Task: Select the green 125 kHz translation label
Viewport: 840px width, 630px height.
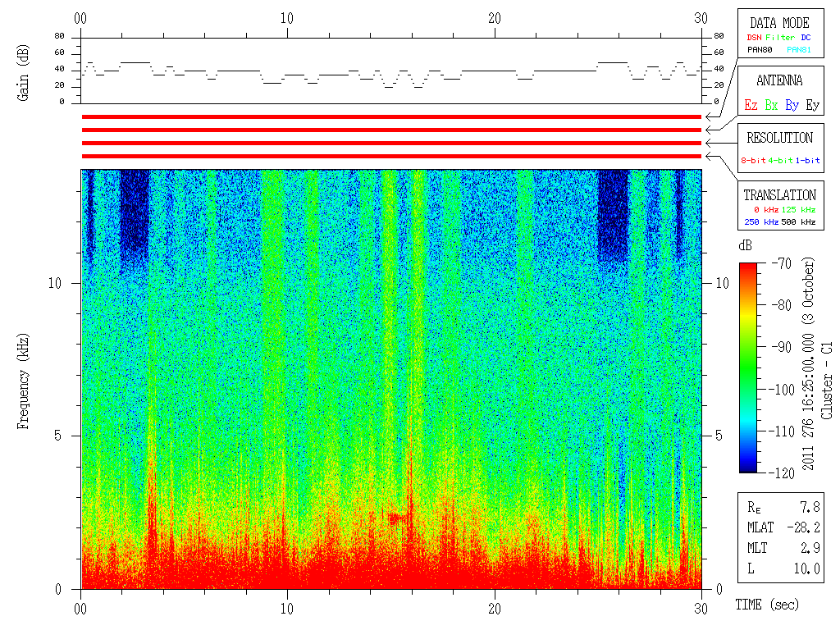Action: (x=799, y=209)
